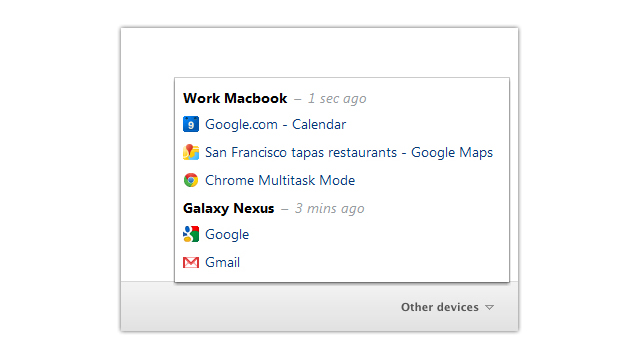This screenshot has height=360, width=640.
Task: Click the Google Maps pin icon
Action: pyautogui.click(x=191, y=152)
